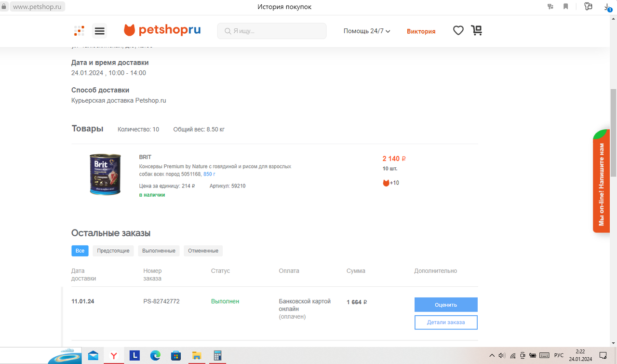Click the Детали заказа button
This screenshot has height=364, width=617.
(x=446, y=322)
